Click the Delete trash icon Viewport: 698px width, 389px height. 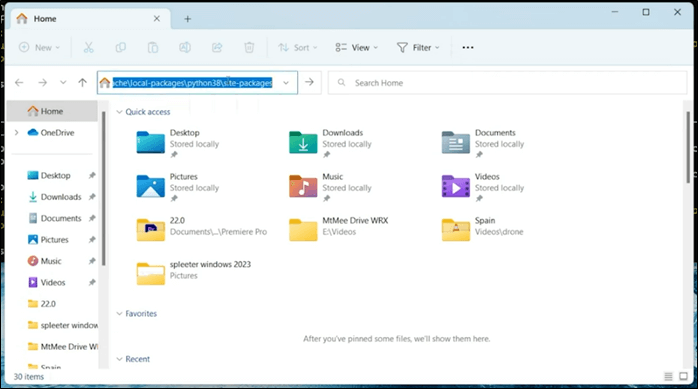[249, 47]
